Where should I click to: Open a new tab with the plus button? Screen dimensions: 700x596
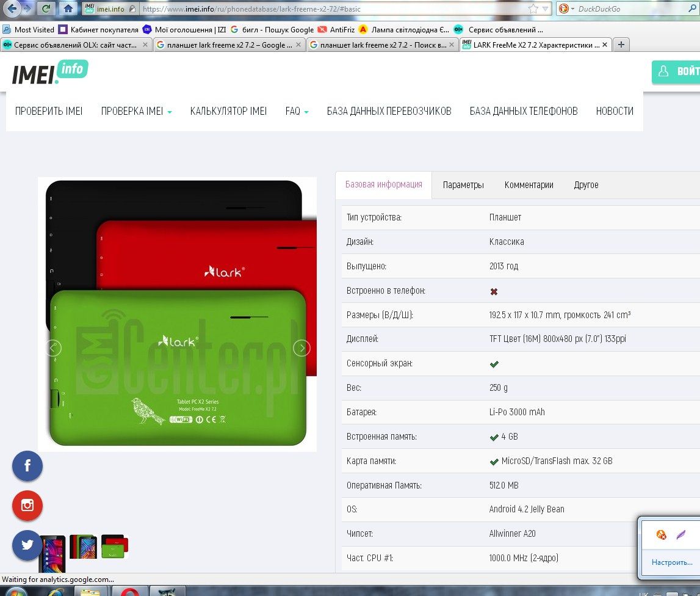[x=621, y=45]
